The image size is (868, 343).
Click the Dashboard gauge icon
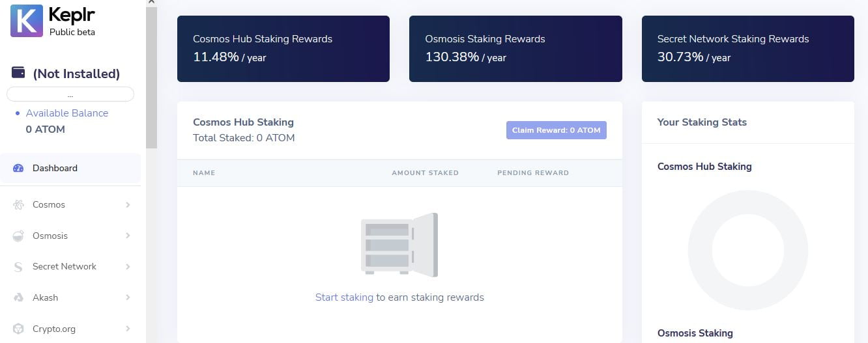pyautogui.click(x=19, y=168)
